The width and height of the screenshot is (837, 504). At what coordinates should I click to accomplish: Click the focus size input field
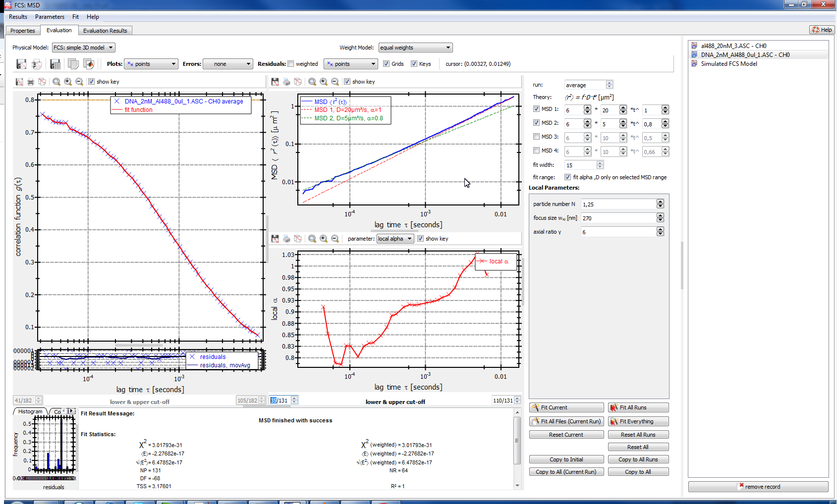618,218
